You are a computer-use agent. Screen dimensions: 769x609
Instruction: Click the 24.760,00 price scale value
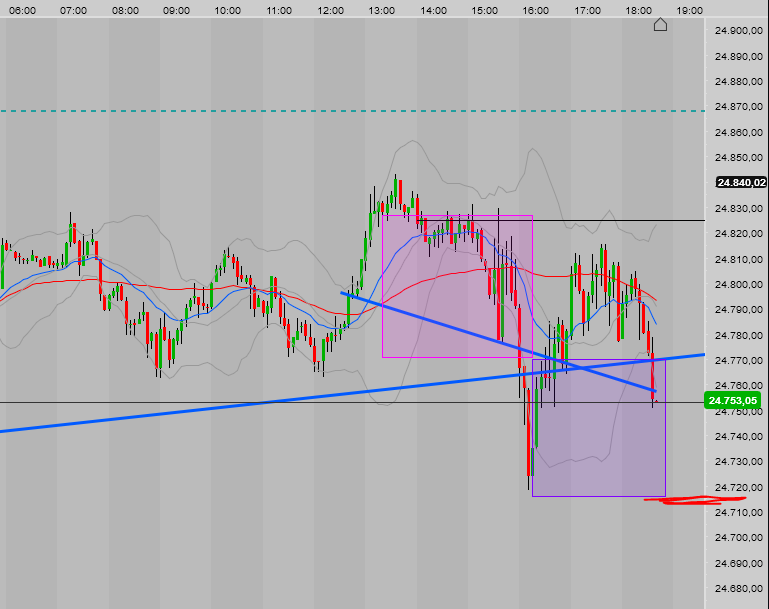[739, 385]
